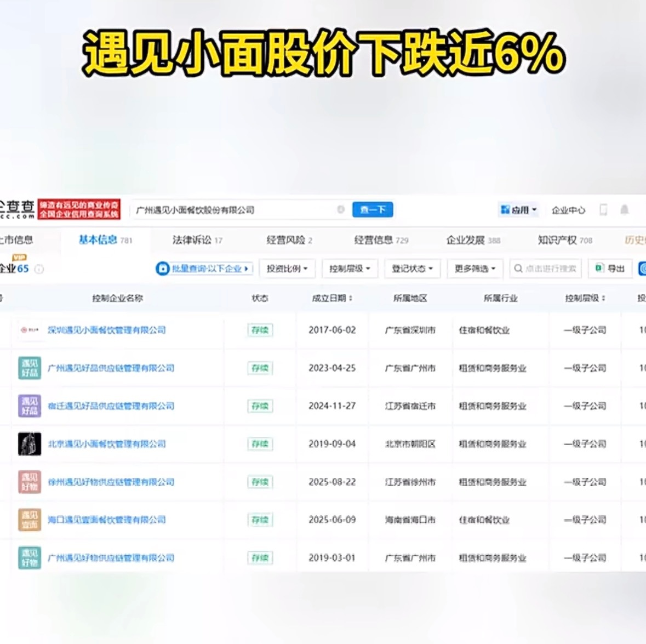This screenshot has height=644, width=646.
Task: Click the export Excel icon
Action: click(x=599, y=268)
